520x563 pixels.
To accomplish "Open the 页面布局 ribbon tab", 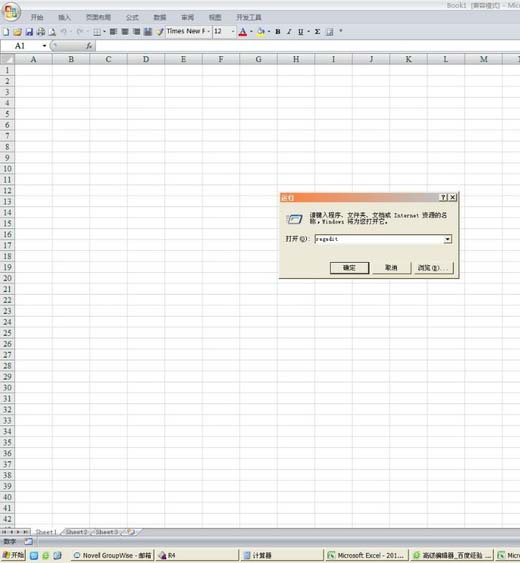I will pyautogui.click(x=98, y=17).
